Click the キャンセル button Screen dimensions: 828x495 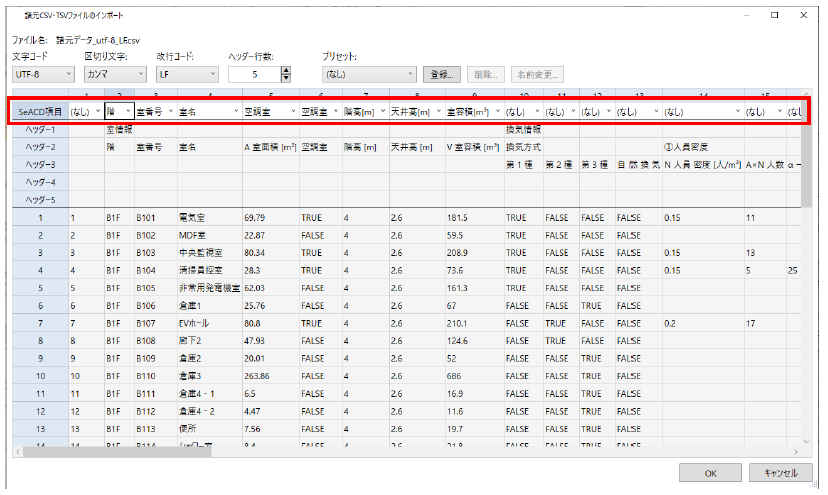click(780, 473)
